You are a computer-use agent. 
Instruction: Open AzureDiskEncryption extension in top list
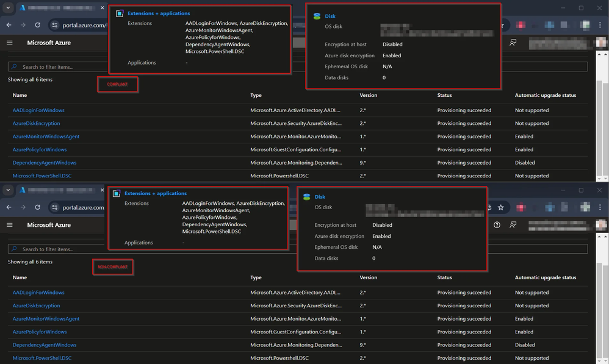pyautogui.click(x=36, y=123)
